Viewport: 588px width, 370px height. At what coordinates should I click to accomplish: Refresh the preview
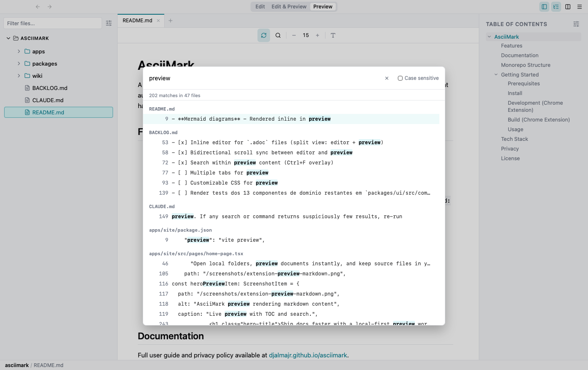(264, 35)
